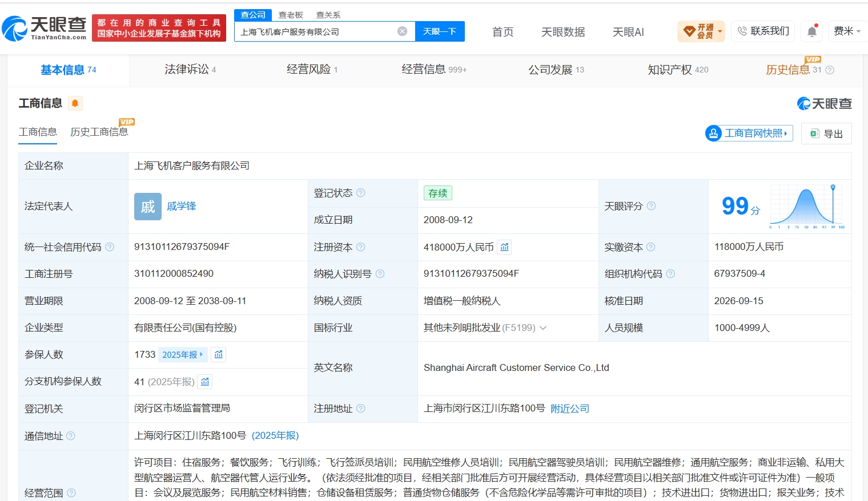The image size is (868, 501).
Task: Select the 工商信息 sub-tab
Action: pyautogui.click(x=38, y=132)
